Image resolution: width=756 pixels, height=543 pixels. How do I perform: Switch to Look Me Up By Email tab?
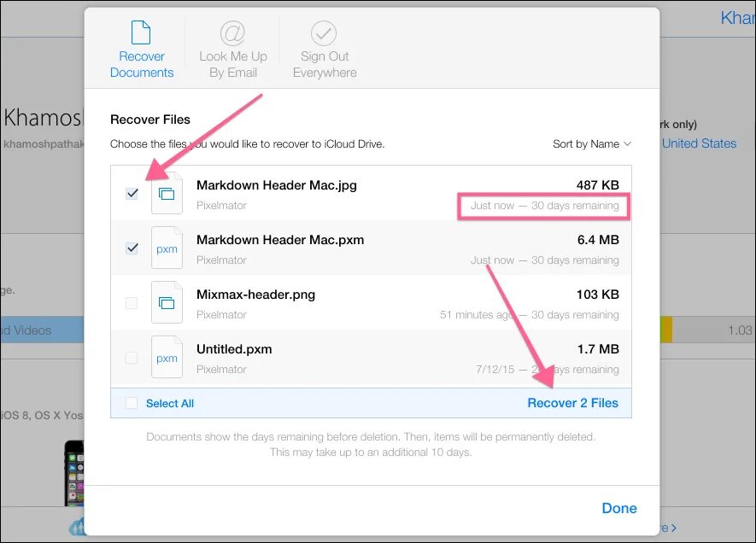click(x=233, y=50)
